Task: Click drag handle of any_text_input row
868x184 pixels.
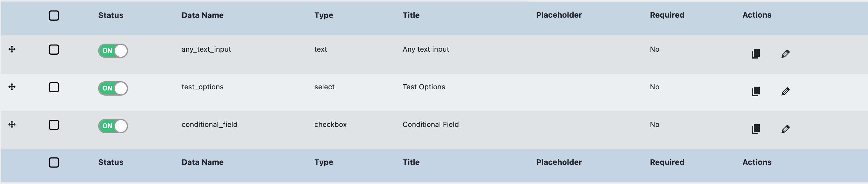Action: (x=12, y=49)
